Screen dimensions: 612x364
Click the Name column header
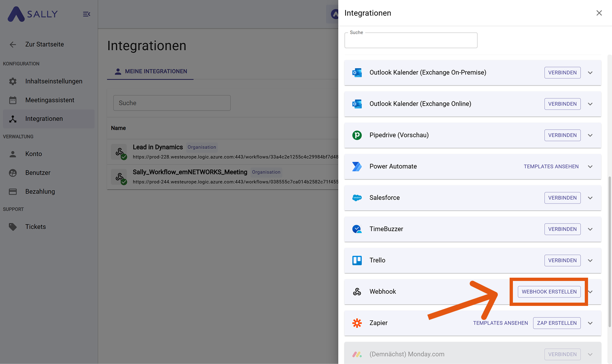click(x=118, y=128)
